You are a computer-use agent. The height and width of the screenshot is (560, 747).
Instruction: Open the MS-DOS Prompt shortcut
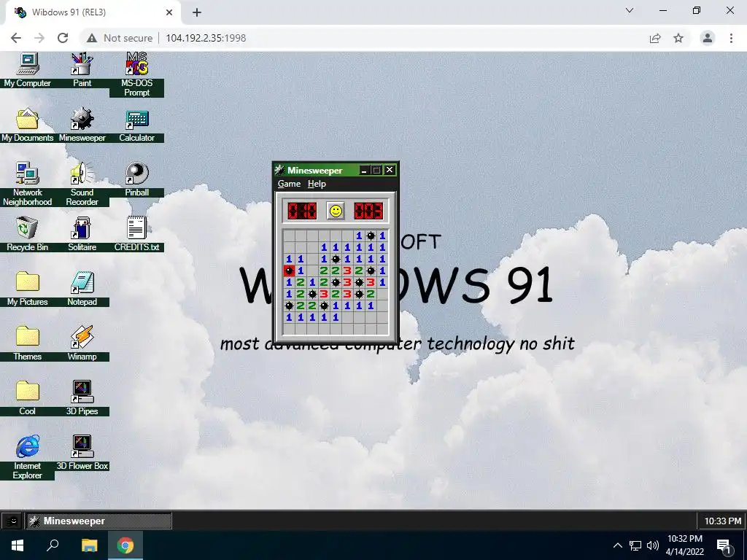[136, 75]
